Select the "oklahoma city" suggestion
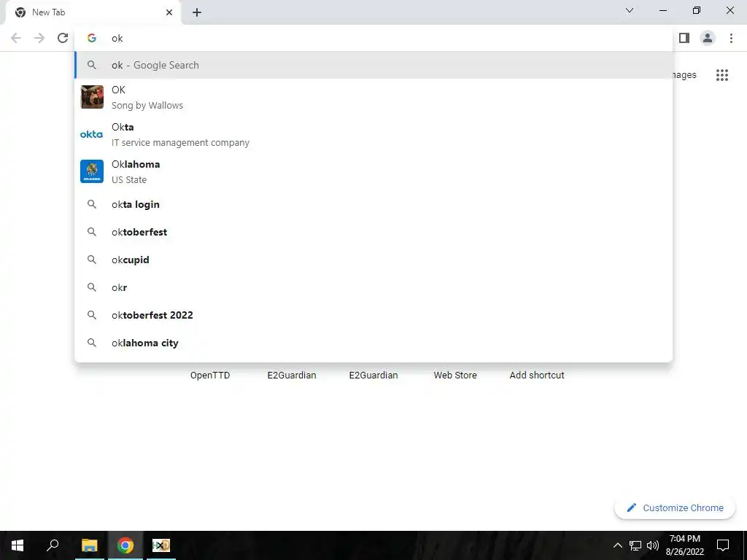This screenshot has width=747, height=560. (x=374, y=343)
